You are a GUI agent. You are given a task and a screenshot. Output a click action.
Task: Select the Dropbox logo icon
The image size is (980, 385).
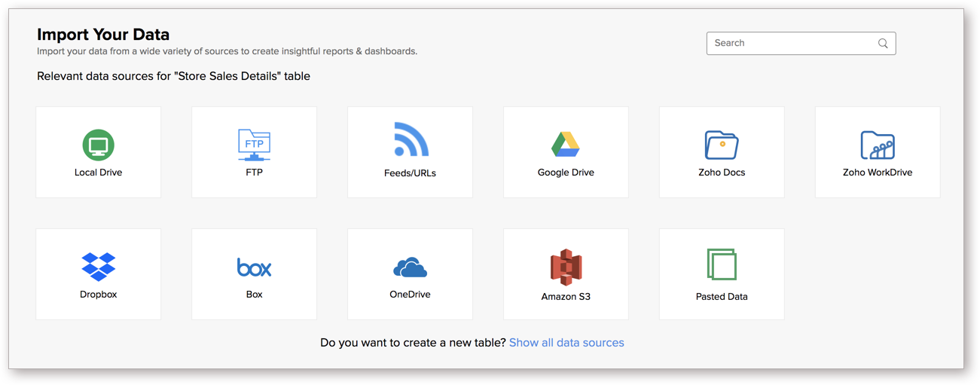pos(99,267)
